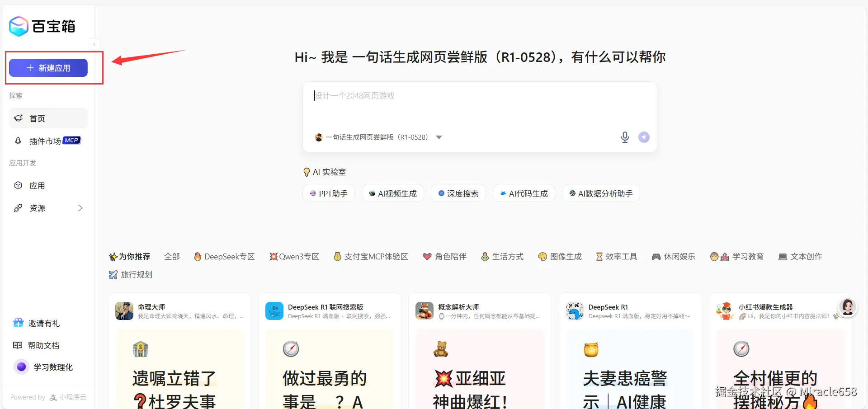This screenshot has width=868, height=409.
Task: Open the 帮助文档 link
Action: pyautogui.click(x=42, y=345)
